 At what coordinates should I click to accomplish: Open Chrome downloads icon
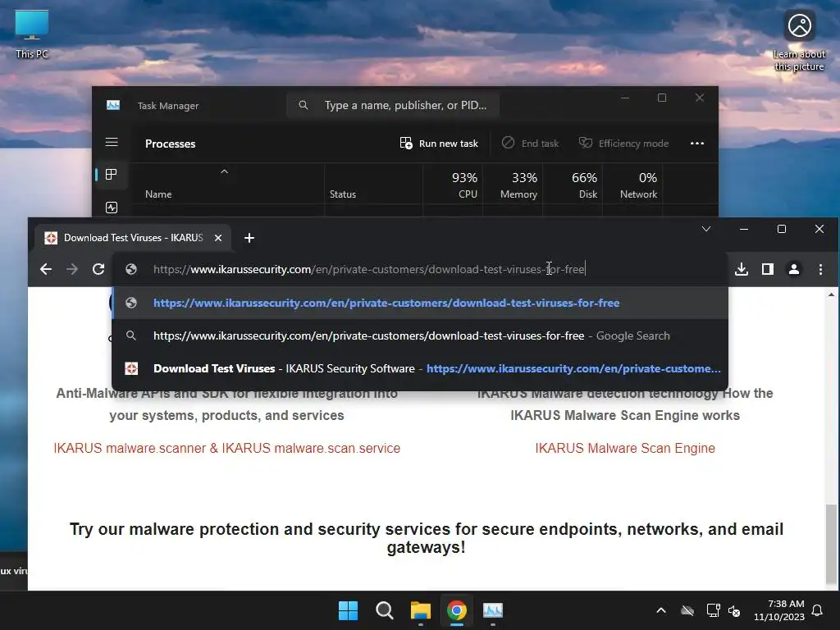742,269
